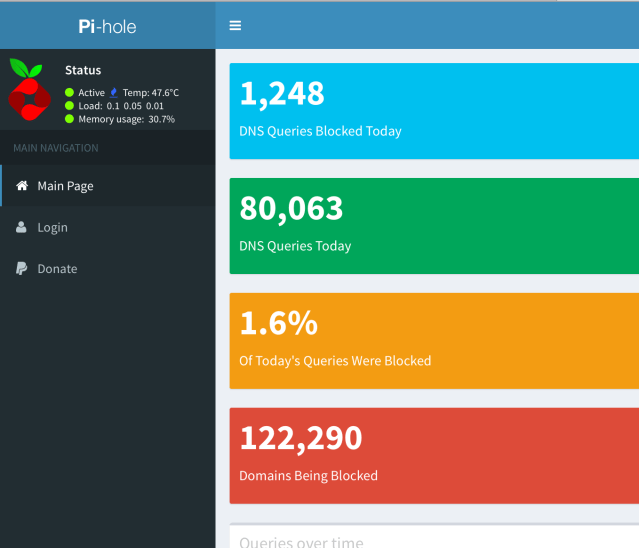
Task: Click the Temp 47.6°C reading
Action: 151,93
